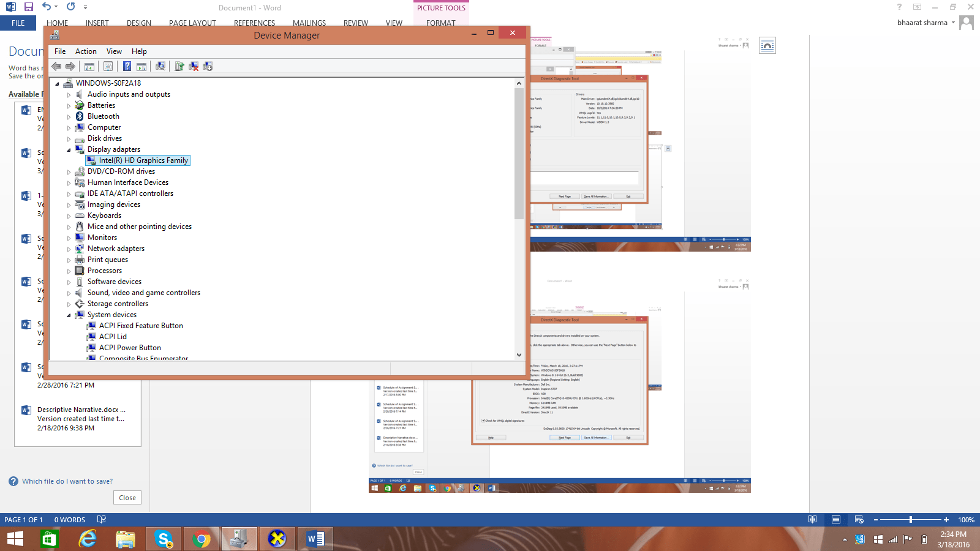
Task: Click the scroll down arrow in Device Manager
Action: click(x=519, y=354)
